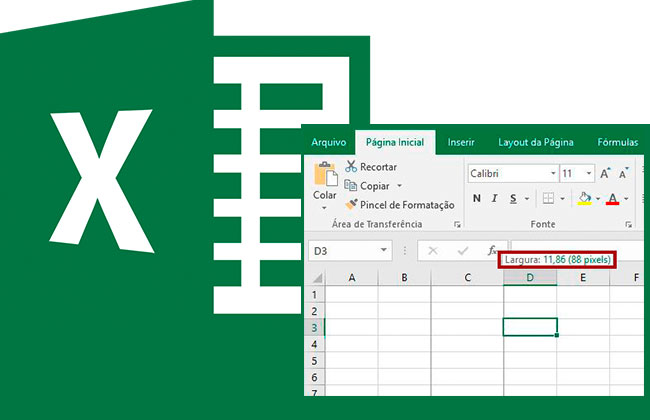Click the fx insert function icon
The image size is (650, 420).
click(x=492, y=250)
